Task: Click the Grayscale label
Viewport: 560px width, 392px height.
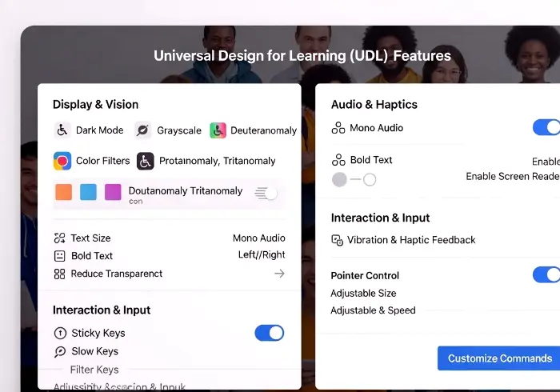Action: (179, 130)
